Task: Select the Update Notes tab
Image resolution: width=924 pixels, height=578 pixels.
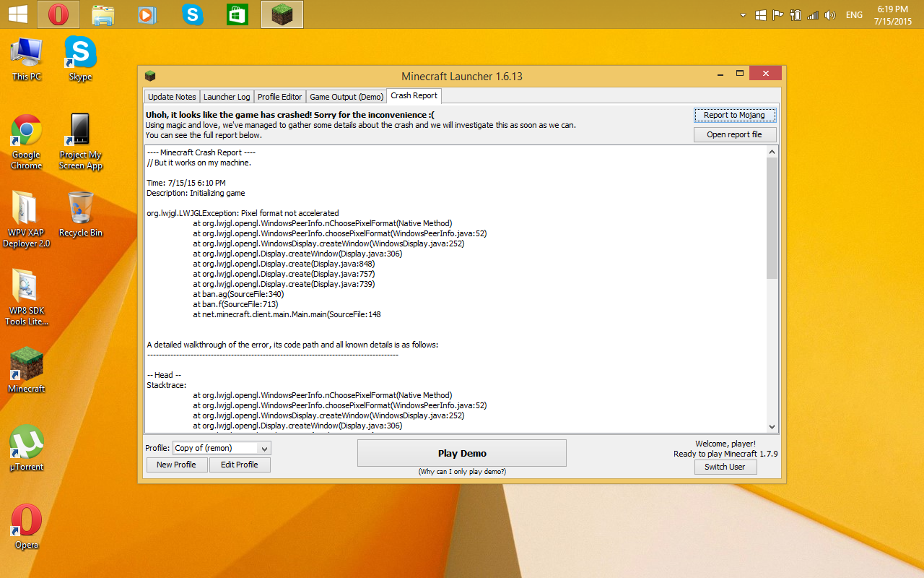Action: pos(172,97)
